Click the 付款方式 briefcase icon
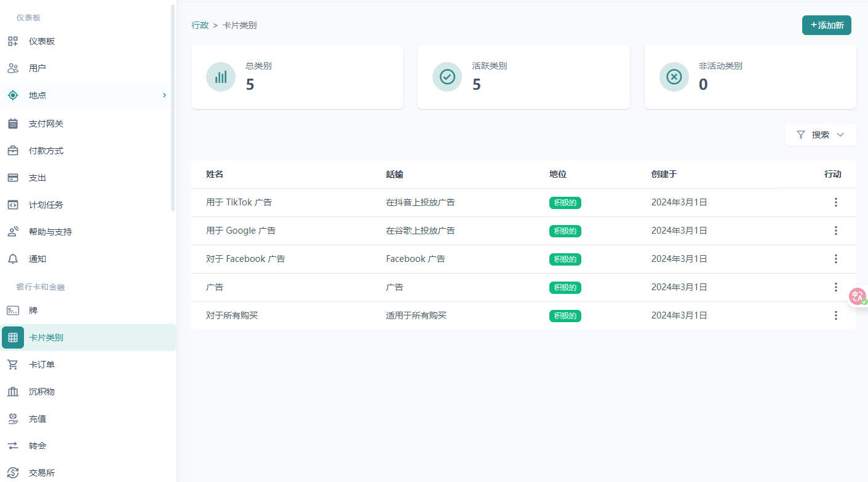The width and height of the screenshot is (868, 482). click(x=13, y=151)
